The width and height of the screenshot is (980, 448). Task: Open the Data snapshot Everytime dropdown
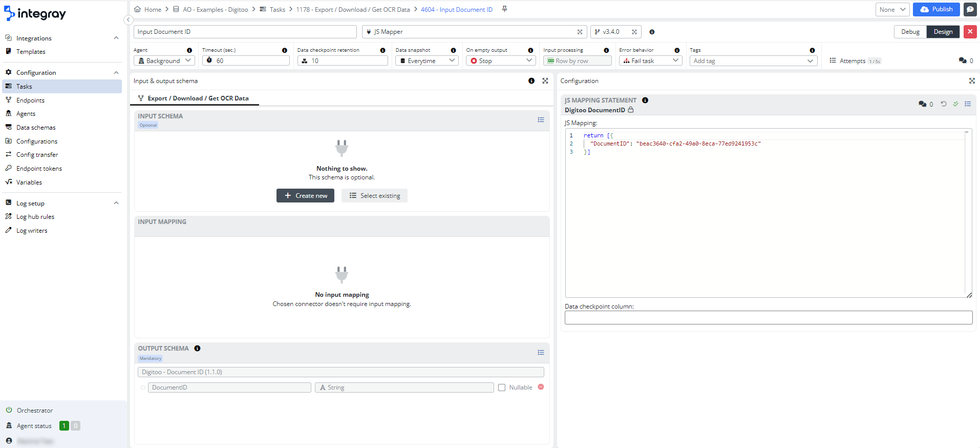[x=427, y=60]
